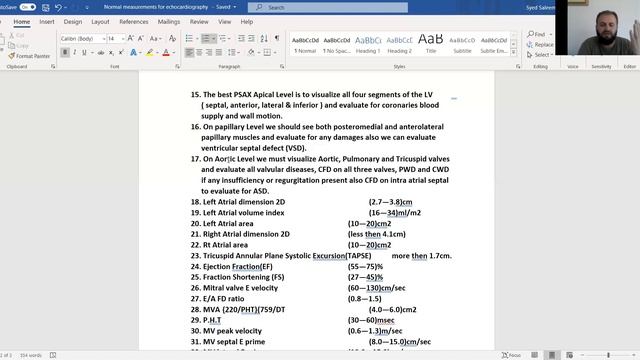This screenshot has width=640, height=360.
Task: Toggle Underline formatting
Action: [84, 52]
